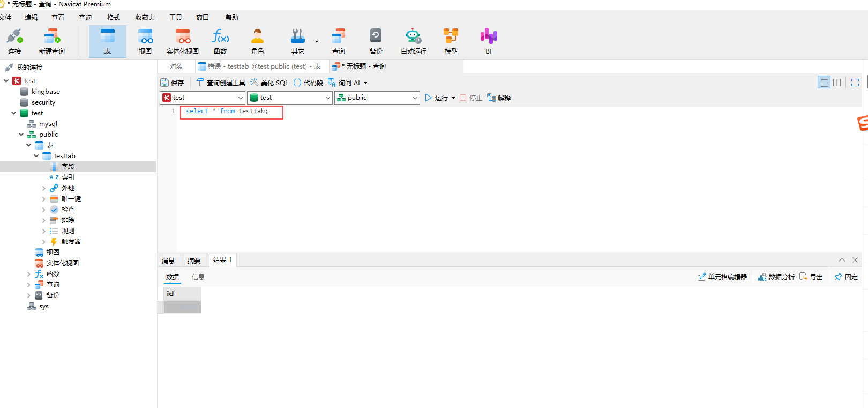Close the result panel

(855, 260)
